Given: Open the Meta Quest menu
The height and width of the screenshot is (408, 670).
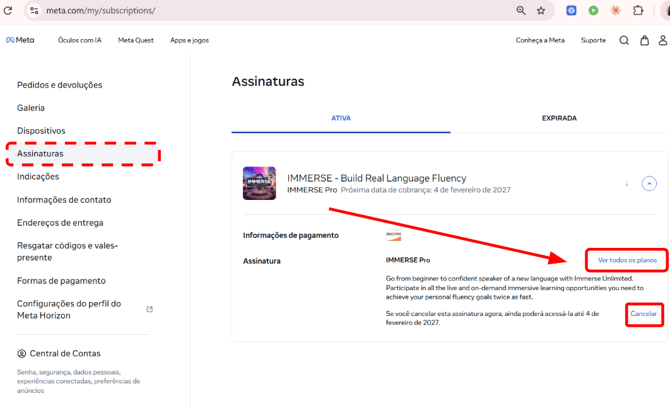Looking at the screenshot, I should pos(135,40).
